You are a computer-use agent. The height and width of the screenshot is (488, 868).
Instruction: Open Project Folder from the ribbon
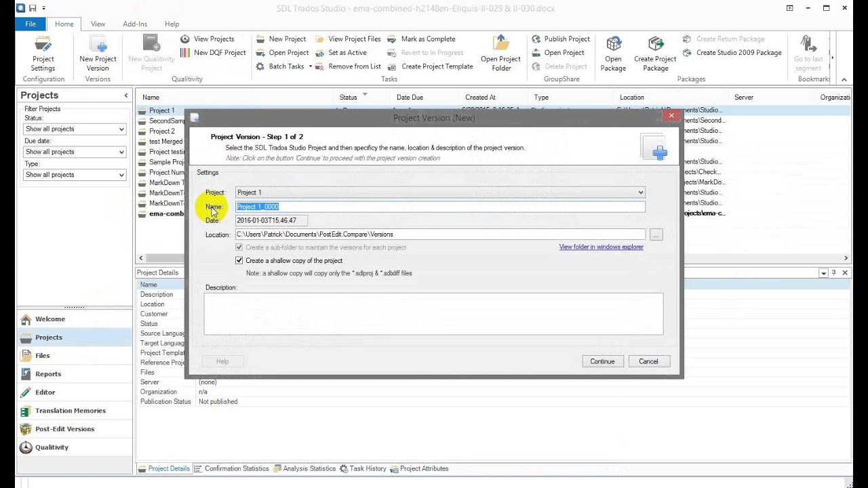[x=501, y=54]
